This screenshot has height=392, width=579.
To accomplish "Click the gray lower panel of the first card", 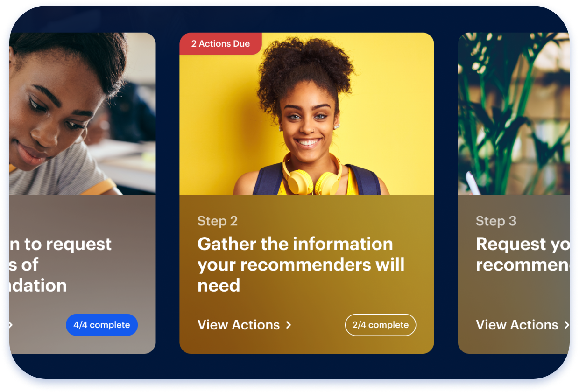I will (x=83, y=274).
